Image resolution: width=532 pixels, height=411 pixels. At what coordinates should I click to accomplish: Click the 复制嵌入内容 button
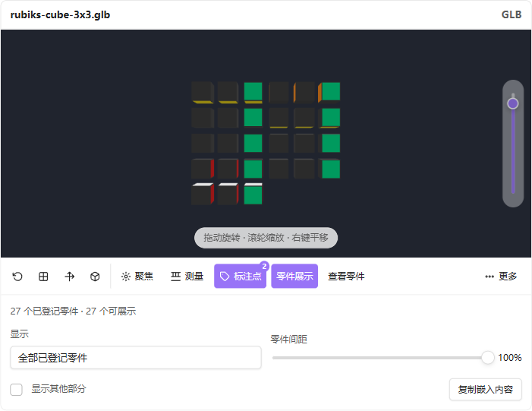[486, 390]
